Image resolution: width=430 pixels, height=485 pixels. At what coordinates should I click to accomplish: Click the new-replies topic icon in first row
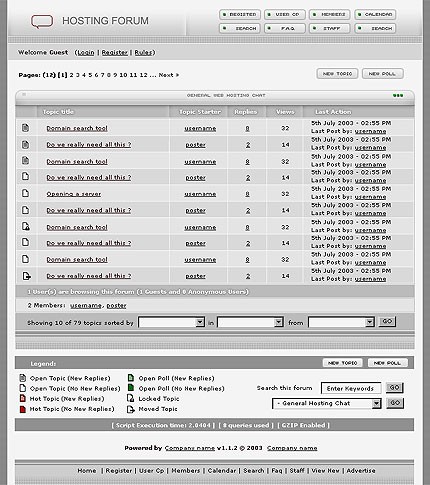(x=25, y=128)
